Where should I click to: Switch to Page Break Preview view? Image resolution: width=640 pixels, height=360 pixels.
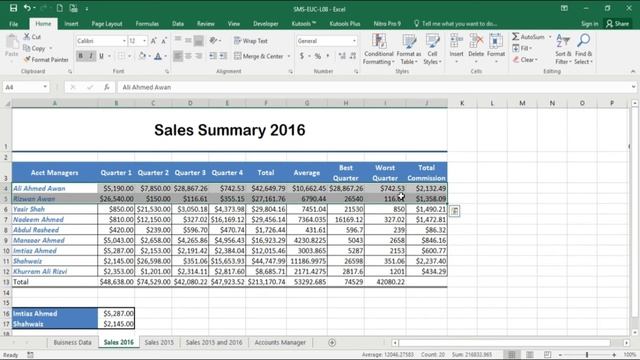point(547,354)
